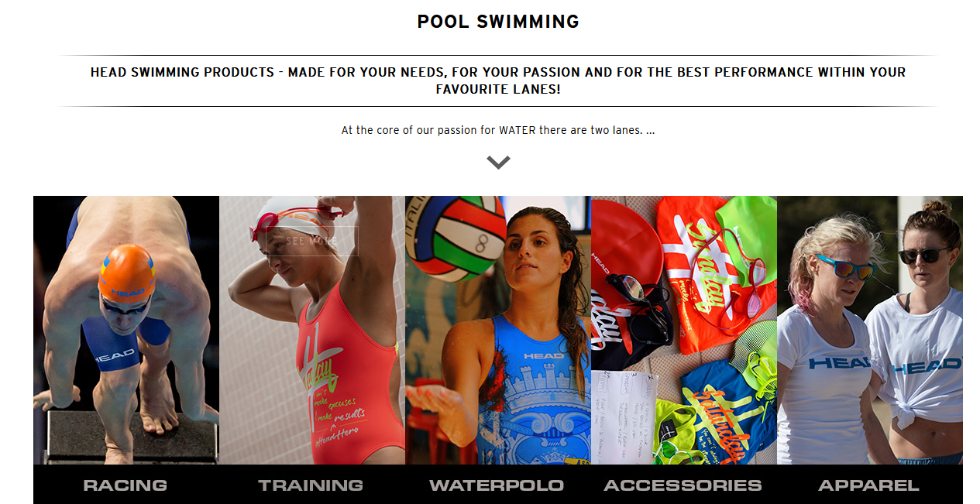Open the Waterpolo player image
The width and height of the screenshot is (980, 504).
498,330
